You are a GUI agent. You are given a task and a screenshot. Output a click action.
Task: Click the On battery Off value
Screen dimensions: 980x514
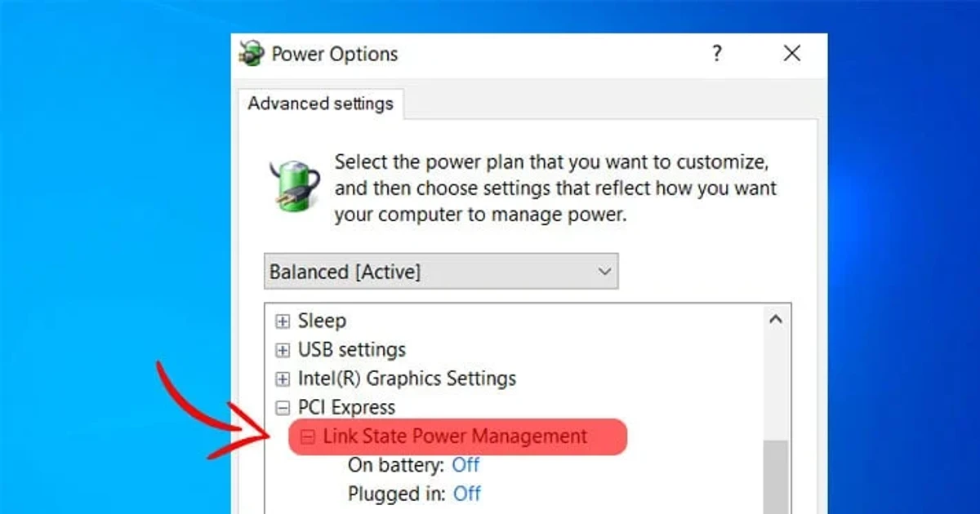pos(465,465)
